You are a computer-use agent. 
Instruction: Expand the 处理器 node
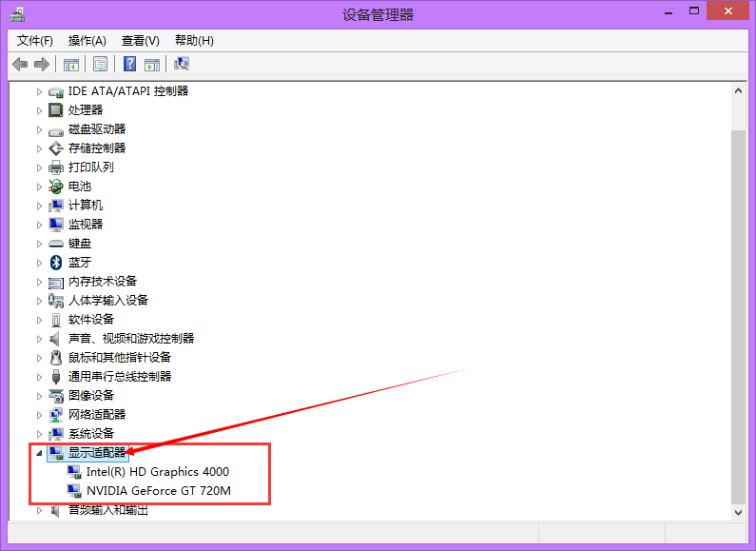[x=40, y=110]
